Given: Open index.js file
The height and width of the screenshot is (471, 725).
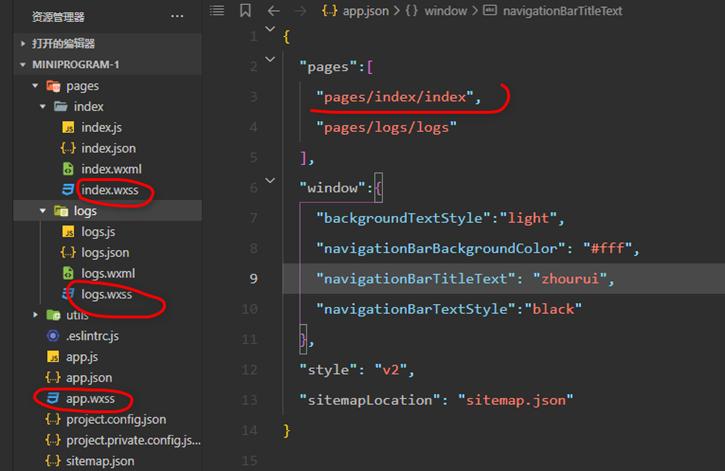Looking at the screenshot, I should 101,128.
